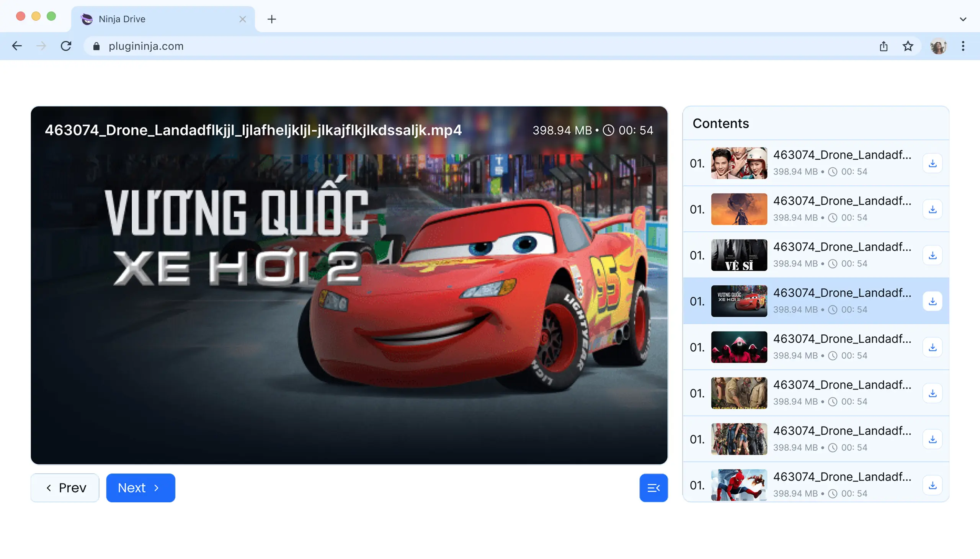Switch to the Ninja Drive tab
The height and width of the screenshot is (559, 980).
(163, 19)
